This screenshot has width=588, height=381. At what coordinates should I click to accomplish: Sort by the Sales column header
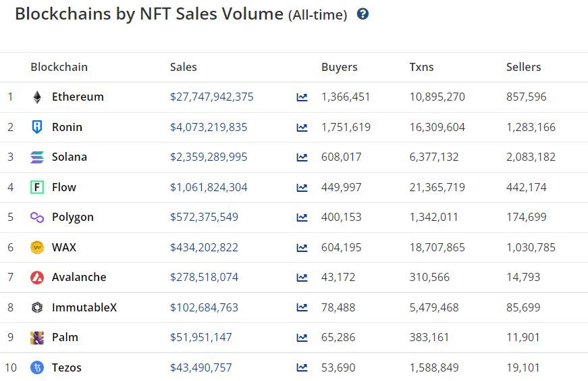point(184,67)
